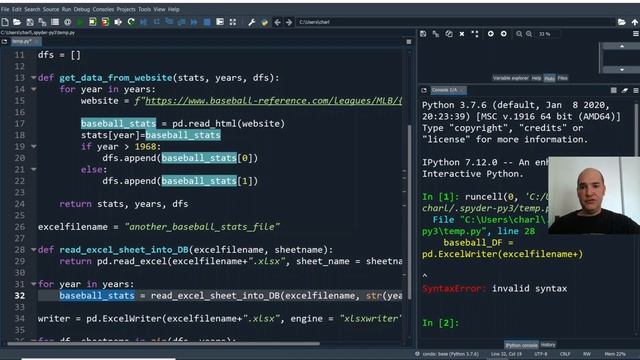Click the plots thumbnail scroll up arrow
Screen dimensions: 640x360
622,46
